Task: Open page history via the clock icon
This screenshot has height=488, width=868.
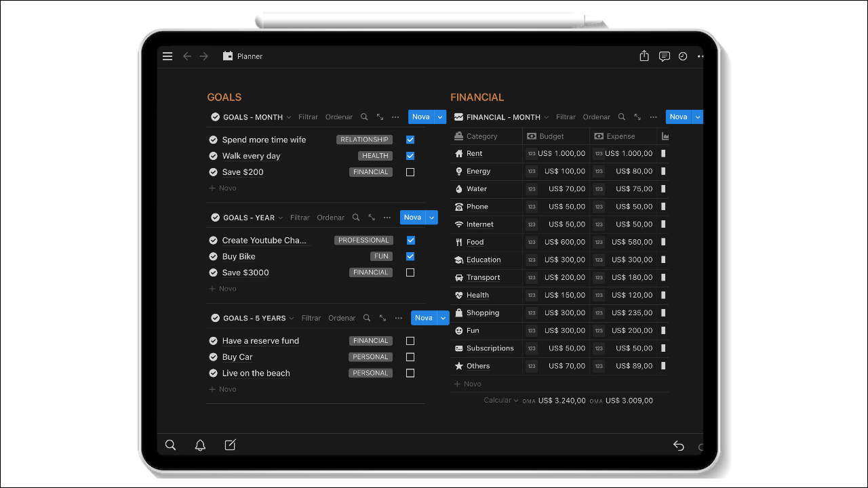Action: (682, 56)
